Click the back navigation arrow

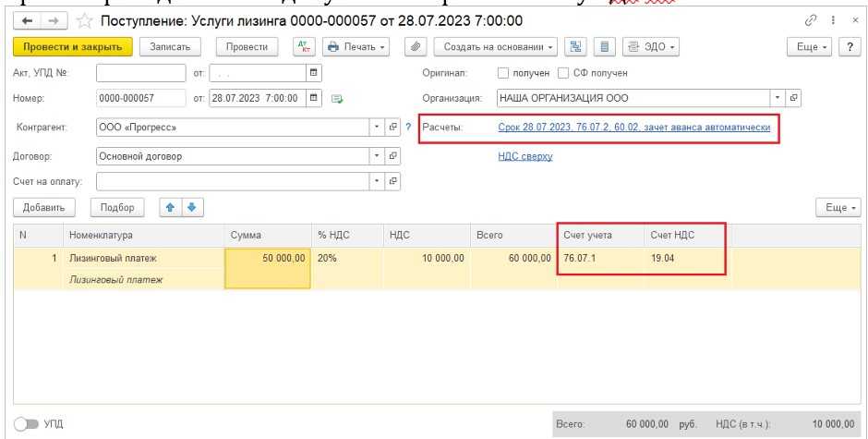click(26, 20)
